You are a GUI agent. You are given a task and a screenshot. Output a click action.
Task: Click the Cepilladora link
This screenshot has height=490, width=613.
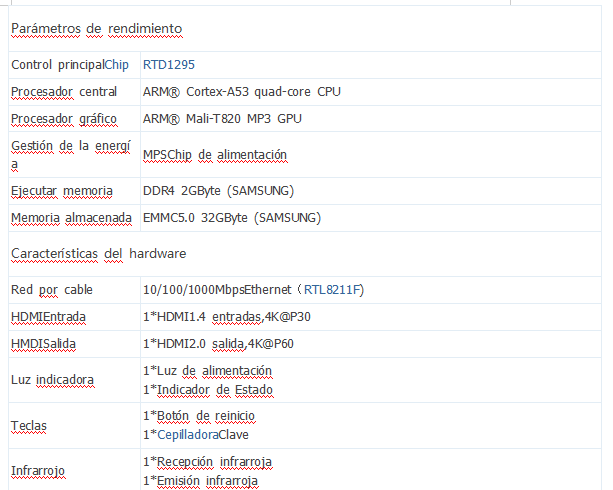(188, 435)
